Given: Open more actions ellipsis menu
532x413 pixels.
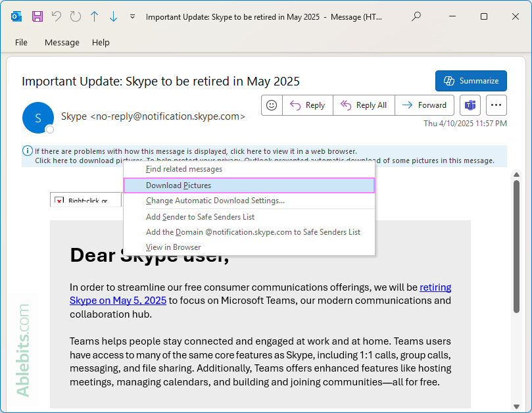Looking at the screenshot, I should (x=496, y=105).
